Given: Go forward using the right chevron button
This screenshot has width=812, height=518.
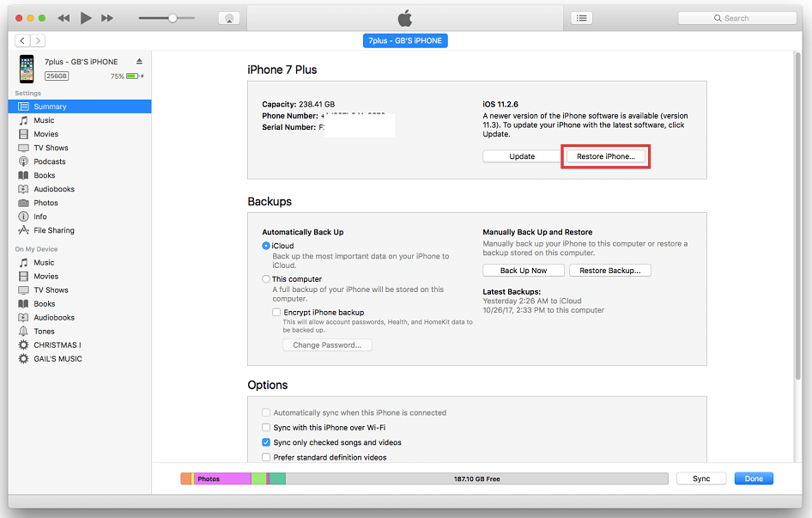Looking at the screenshot, I should tap(38, 40).
